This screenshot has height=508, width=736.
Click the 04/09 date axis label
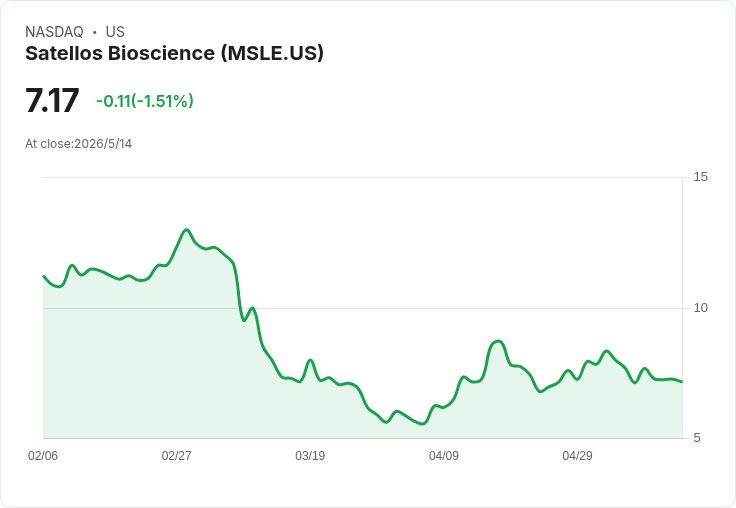[444, 455]
